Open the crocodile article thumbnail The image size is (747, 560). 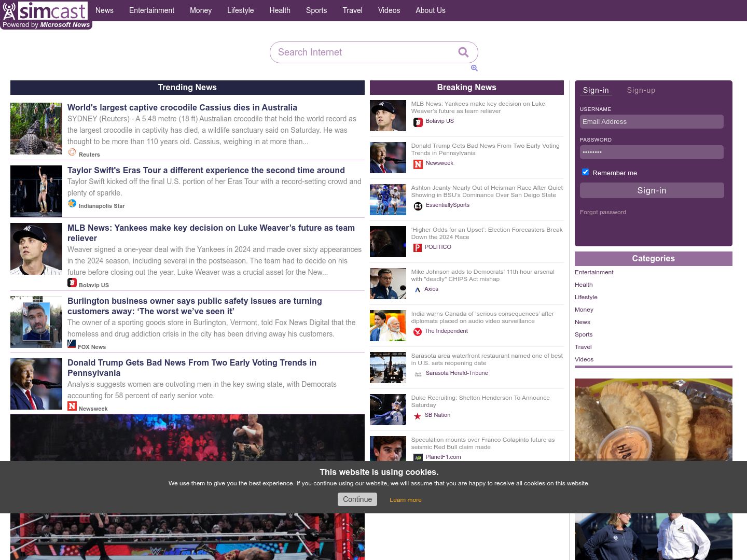coord(36,129)
